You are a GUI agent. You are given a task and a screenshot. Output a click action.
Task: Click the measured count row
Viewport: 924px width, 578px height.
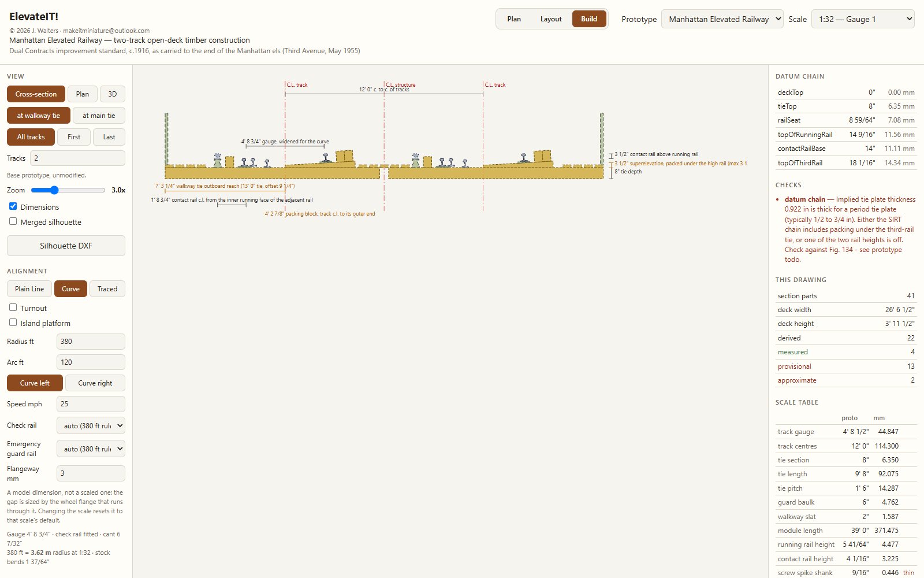[846, 352]
